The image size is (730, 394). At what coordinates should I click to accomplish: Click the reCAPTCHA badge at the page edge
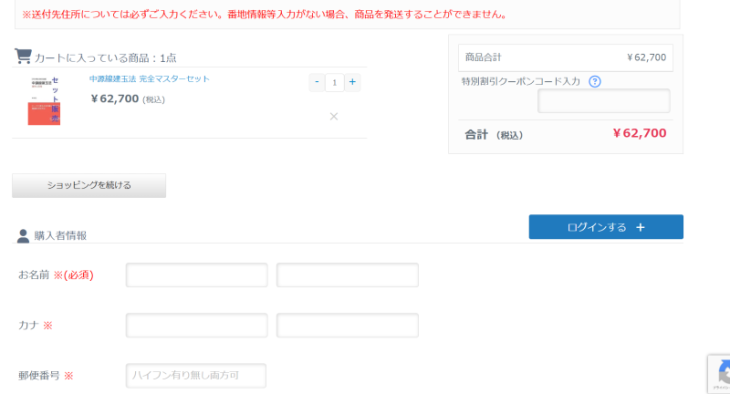[719, 374]
